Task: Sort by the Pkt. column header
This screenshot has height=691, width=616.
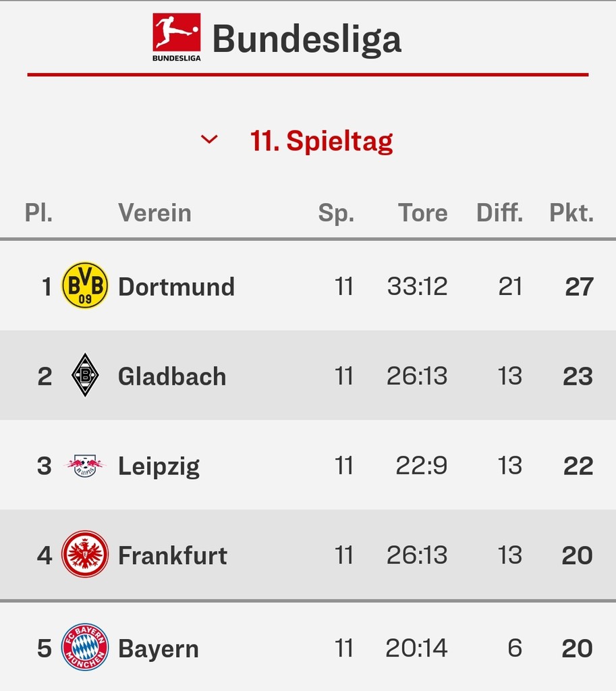Action: [x=571, y=213]
